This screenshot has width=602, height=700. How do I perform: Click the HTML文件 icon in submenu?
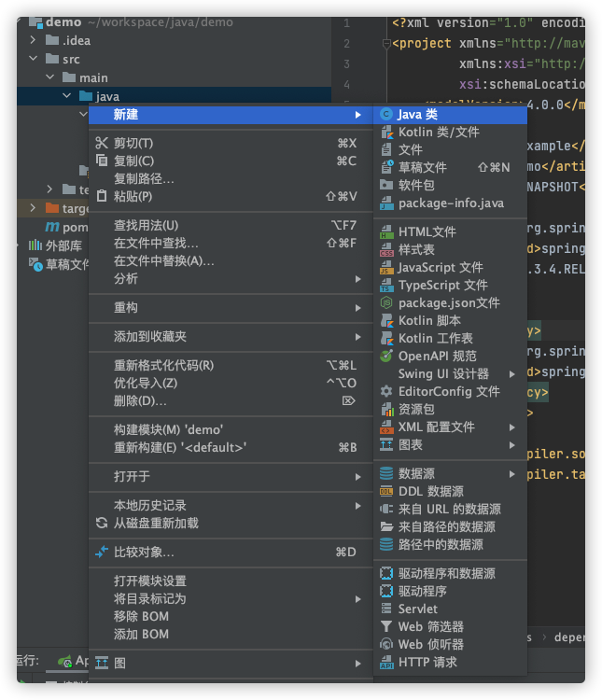point(386,231)
